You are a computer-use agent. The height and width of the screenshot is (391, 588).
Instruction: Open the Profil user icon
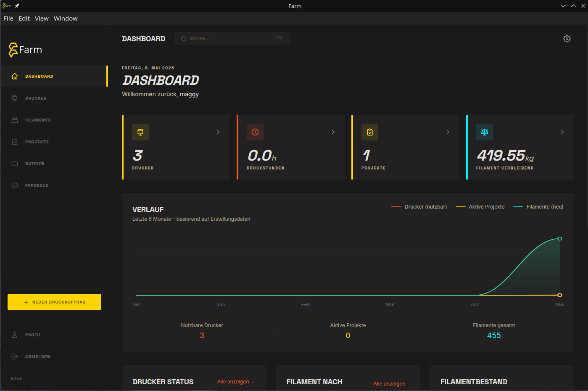[x=15, y=335]
